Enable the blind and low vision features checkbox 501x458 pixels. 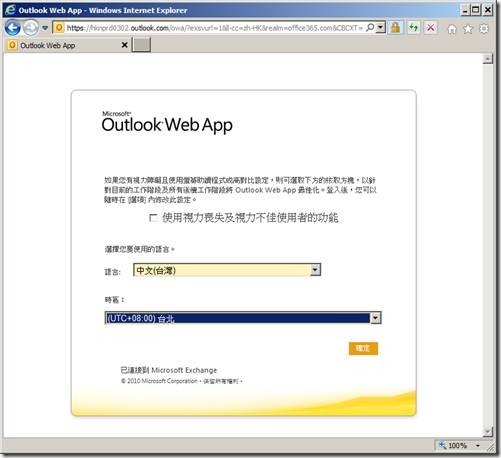click(x=153, y=218)
